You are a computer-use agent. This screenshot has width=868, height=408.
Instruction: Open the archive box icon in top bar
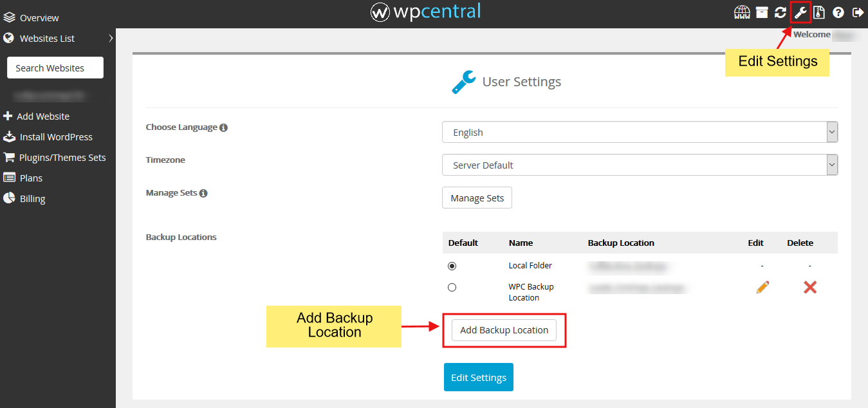(762, 12)
